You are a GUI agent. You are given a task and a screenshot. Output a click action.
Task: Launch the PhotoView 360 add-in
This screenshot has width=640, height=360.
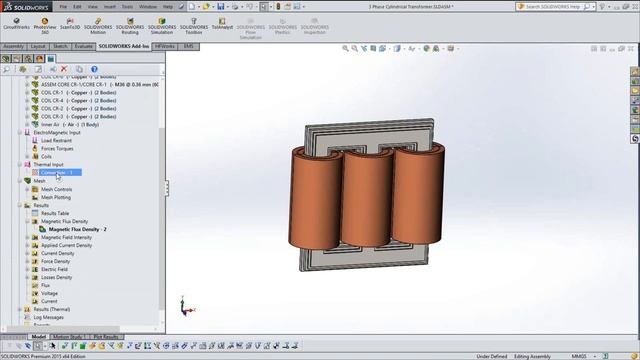pos(45,26)
